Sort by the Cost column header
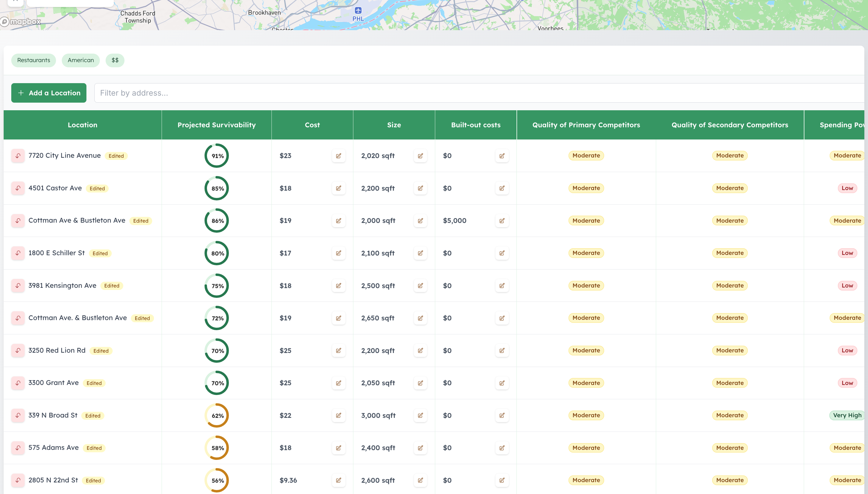 pyautogui.click(x=312, y=125)
